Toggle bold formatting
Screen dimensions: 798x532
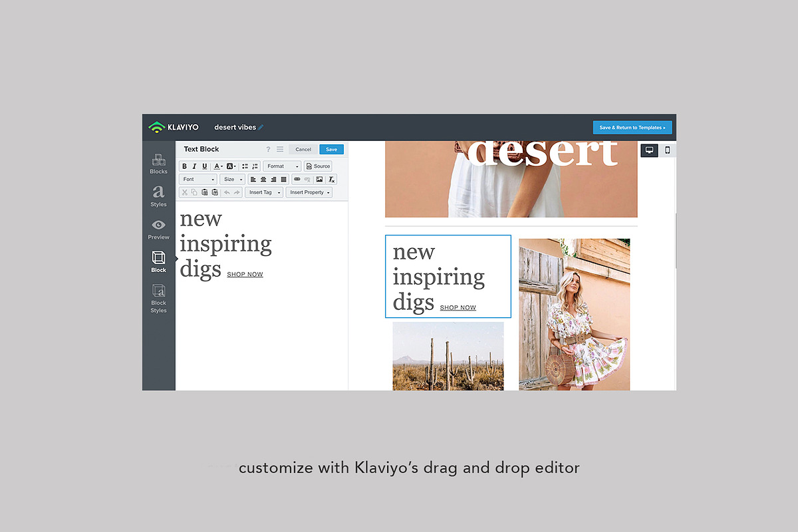[185, 166]
